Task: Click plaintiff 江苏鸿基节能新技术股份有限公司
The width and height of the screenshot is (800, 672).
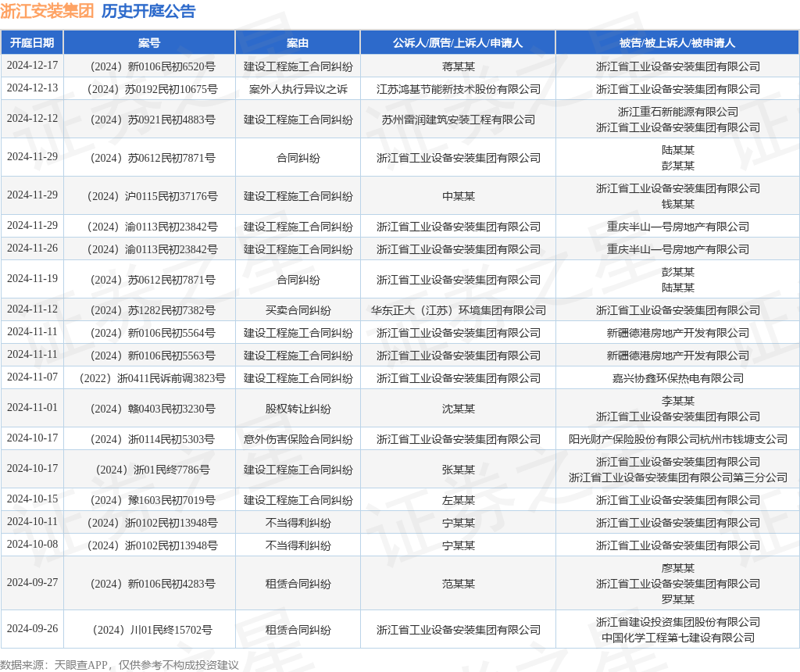Action: 458,89
